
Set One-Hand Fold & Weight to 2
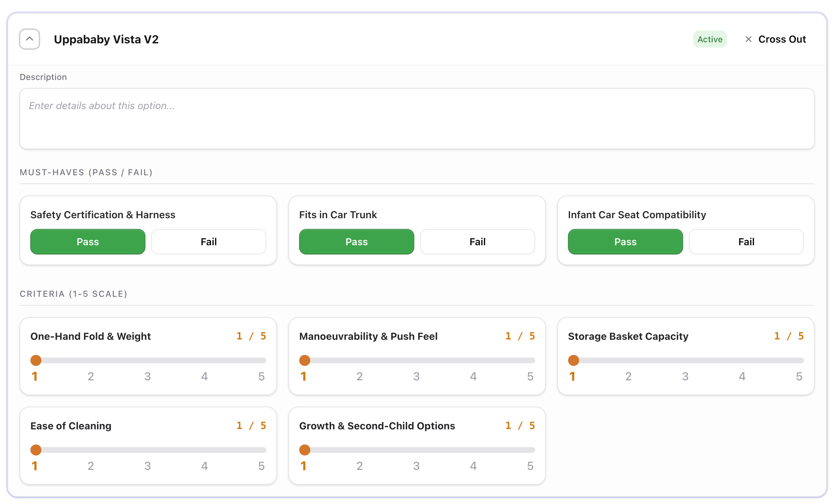[91, 376]
